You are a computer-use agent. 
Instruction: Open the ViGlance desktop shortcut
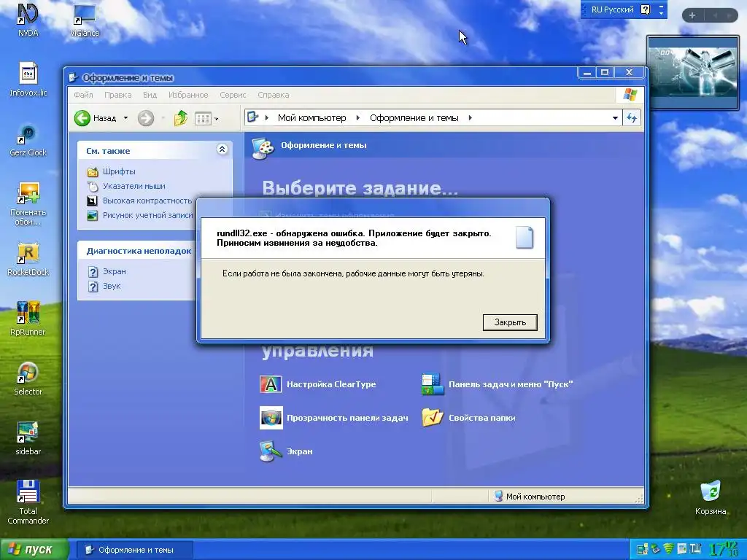(85, 19)
